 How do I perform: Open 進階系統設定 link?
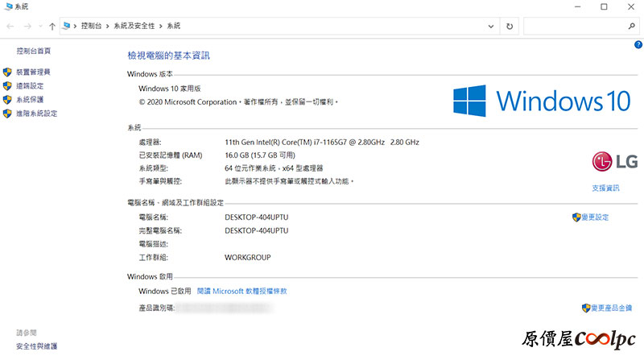pos(36,114)
